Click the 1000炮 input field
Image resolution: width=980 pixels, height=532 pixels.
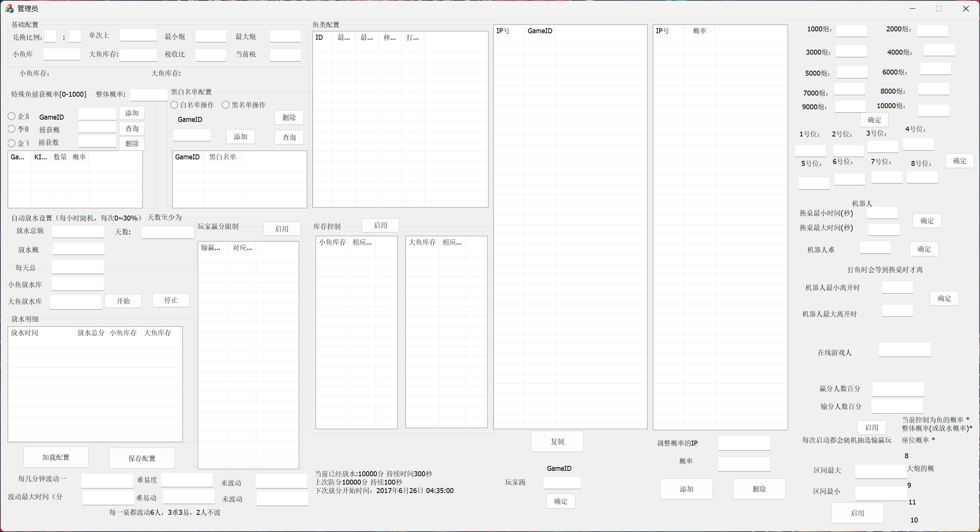click(851, 31)
